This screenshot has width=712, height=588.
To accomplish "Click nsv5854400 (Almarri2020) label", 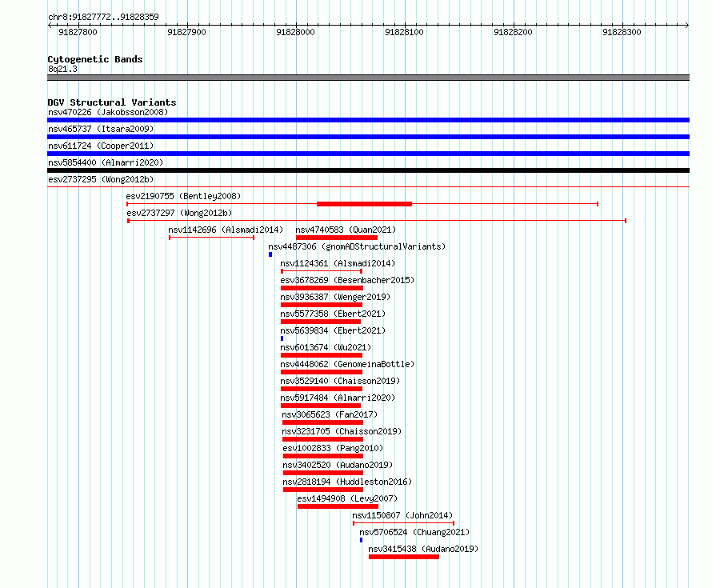I will click(x=106, y=162).
